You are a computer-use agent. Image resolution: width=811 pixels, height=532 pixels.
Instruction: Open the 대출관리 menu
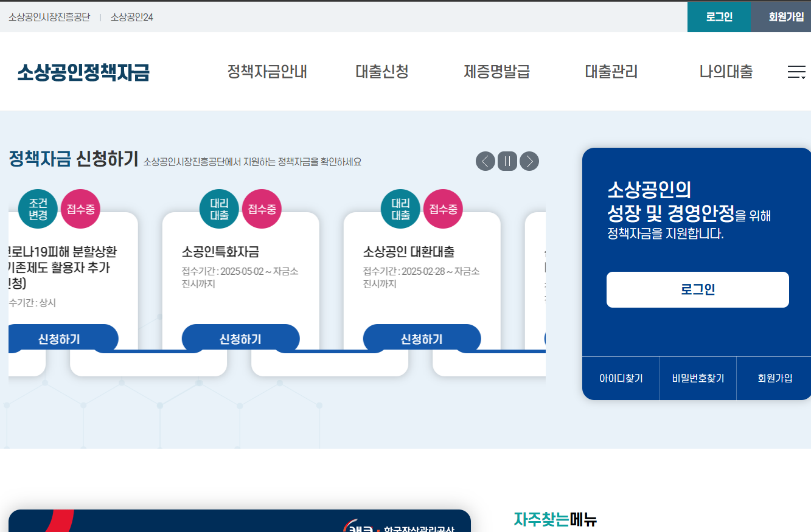pyautogui.click(x=611, y=72)
